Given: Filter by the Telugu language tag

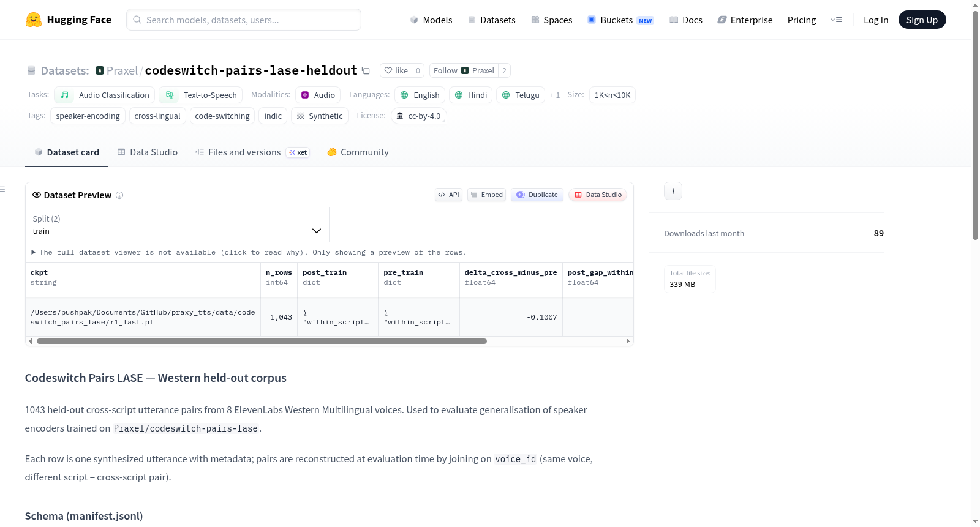Looking at the screenshot, I should pos(521,95).
